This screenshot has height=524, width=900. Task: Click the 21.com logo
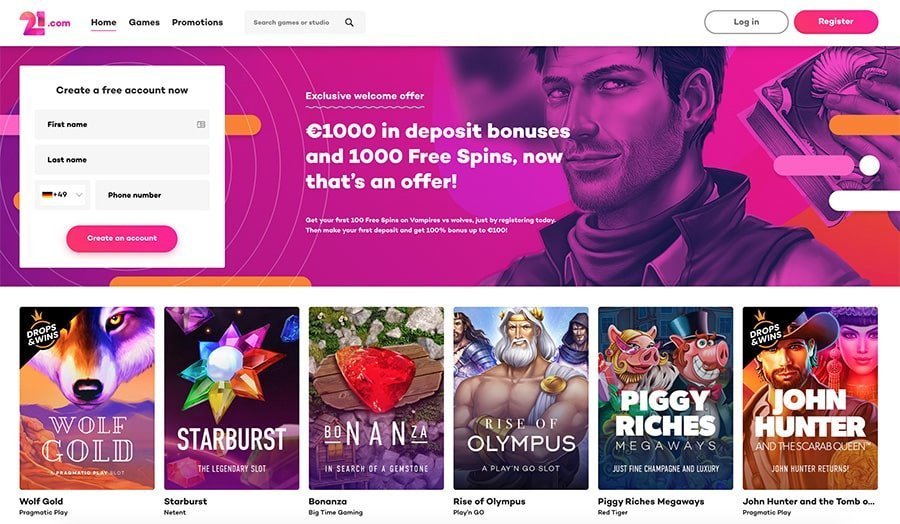(45, 23)
